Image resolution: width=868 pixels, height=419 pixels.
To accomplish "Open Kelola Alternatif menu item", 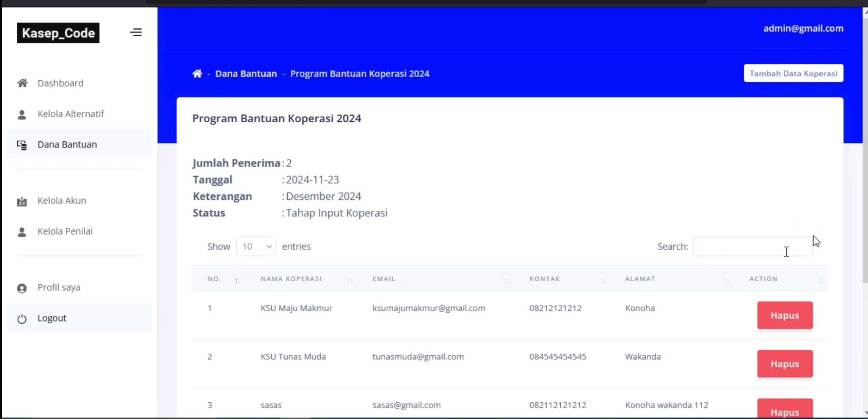I will 79,114.
